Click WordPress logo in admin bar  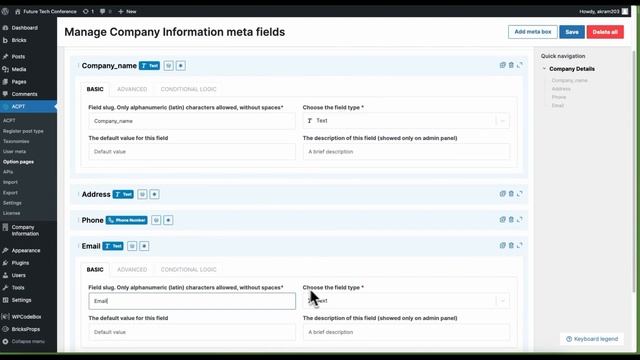[x=5, y=11]
